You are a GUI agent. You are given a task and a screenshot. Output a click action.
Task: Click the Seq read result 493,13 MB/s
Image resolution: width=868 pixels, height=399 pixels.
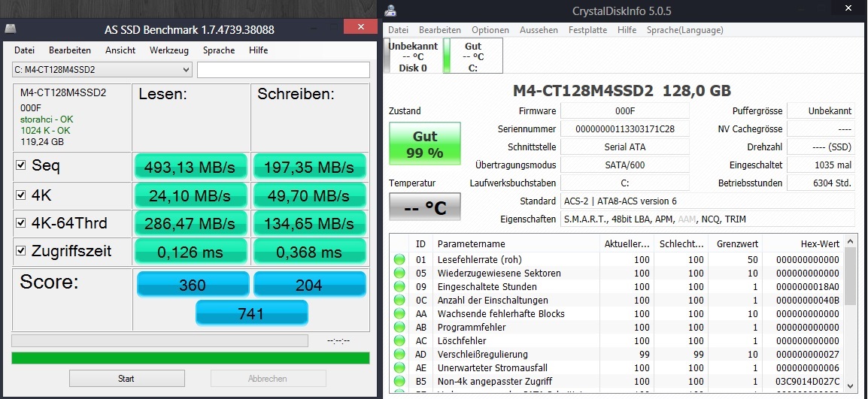[x=190, y=167]
